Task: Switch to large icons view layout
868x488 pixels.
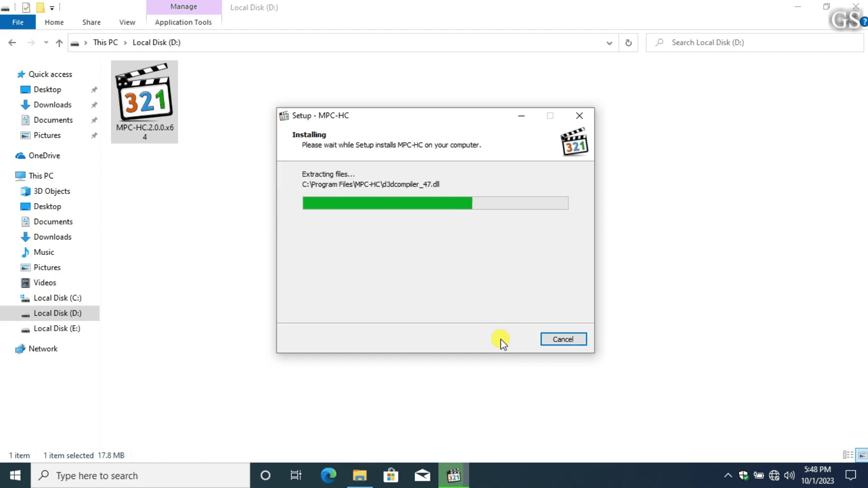Action: tap(863, 455)
